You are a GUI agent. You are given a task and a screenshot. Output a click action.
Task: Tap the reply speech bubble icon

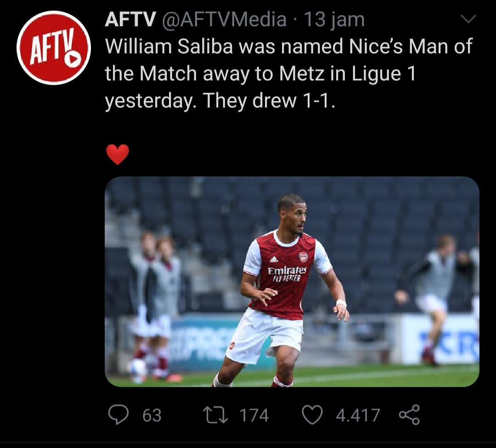[x=118, y=414]
